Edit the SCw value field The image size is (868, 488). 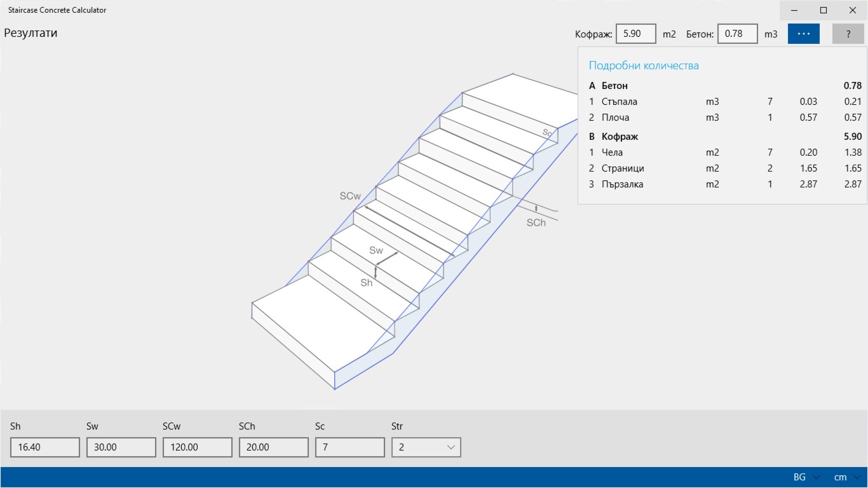(x=197, y=447)
